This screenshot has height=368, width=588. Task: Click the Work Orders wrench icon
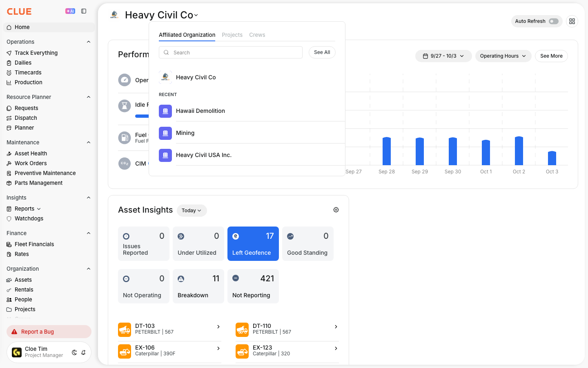pyautogui.click(x=9, y=163)
